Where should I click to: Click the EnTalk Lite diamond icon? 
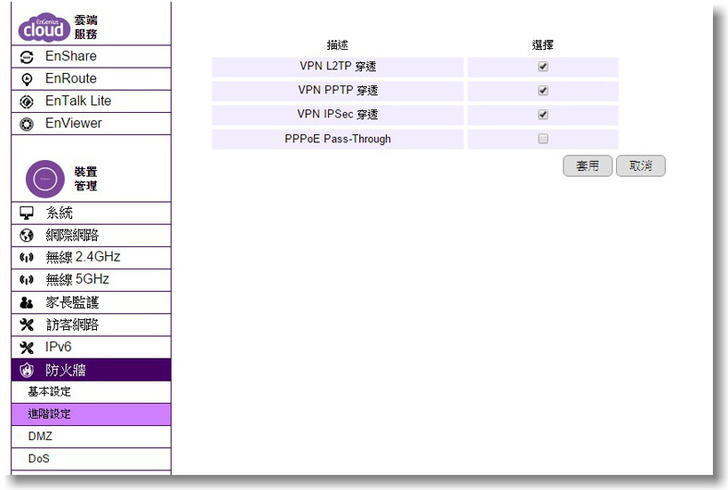(x=26, y=102)
